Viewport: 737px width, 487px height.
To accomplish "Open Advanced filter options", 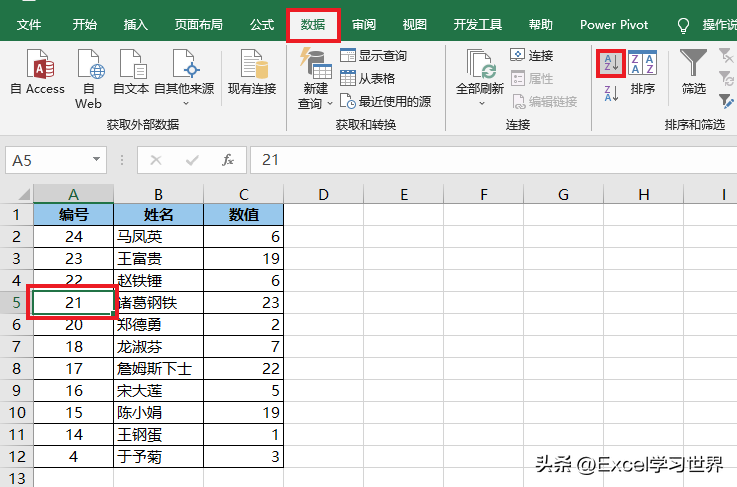I will [726, 101].
